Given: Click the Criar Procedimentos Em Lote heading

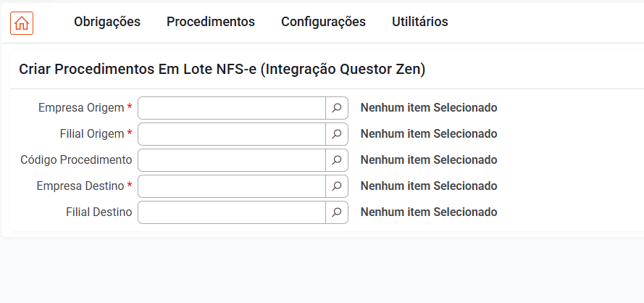Looking at the screenshot, I should click(x=222, y=70).
